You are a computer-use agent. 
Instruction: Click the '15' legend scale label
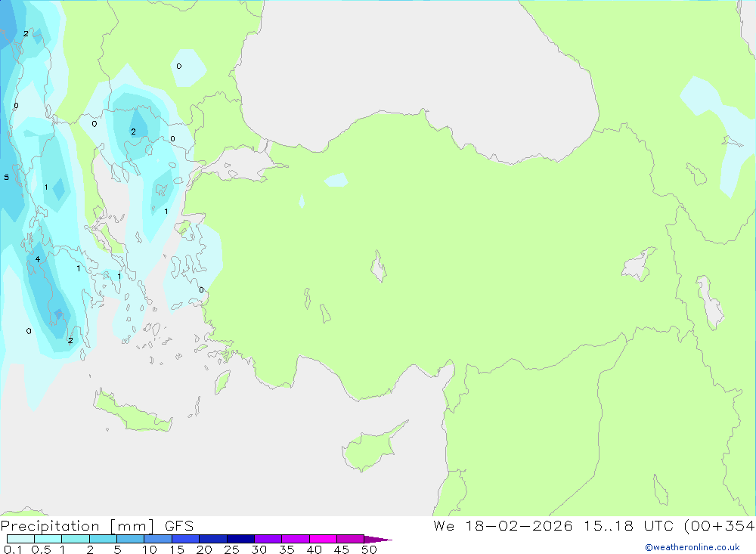[177, 549]
